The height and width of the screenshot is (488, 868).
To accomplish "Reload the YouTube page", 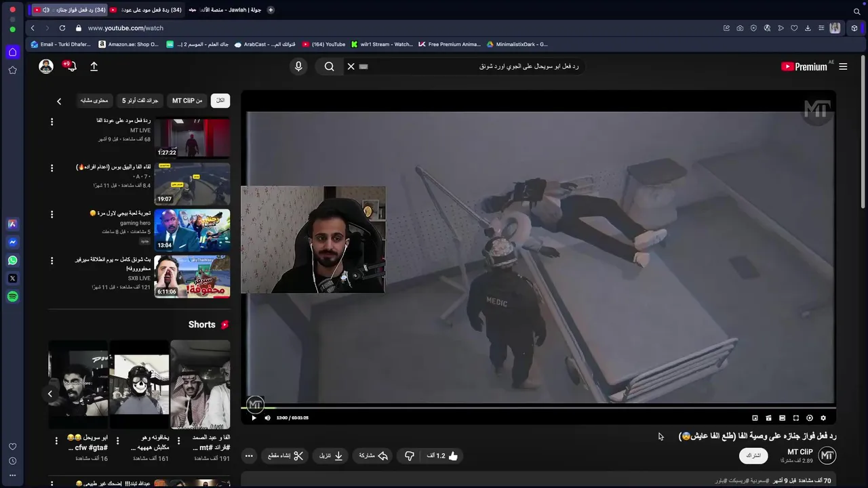I will coord(62,28).
